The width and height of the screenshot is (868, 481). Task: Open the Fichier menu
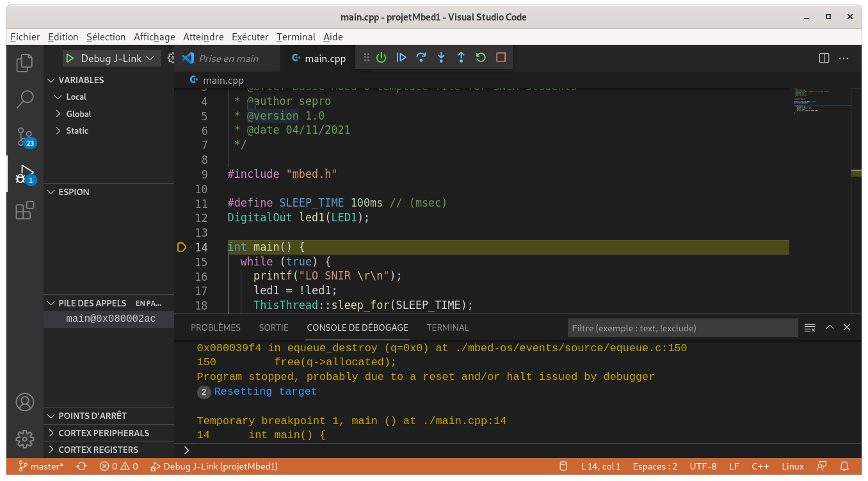pyautogui.click(x=25, y=37)
